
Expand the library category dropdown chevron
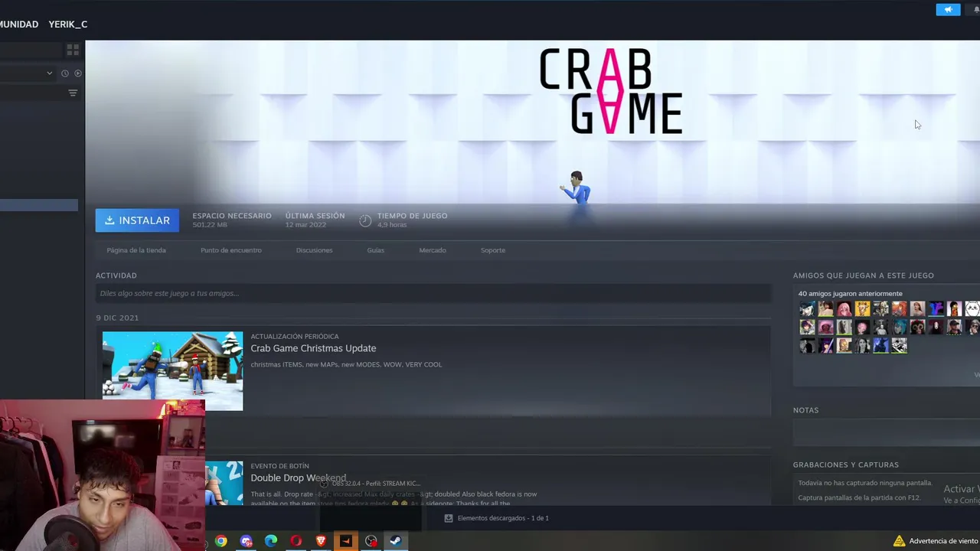tap(49, 73)
